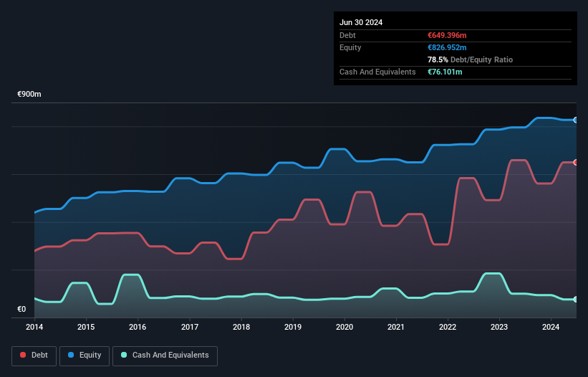588x377 pixels.
Task: Select the 2023 x-axis label
Action: pos(499,327)
